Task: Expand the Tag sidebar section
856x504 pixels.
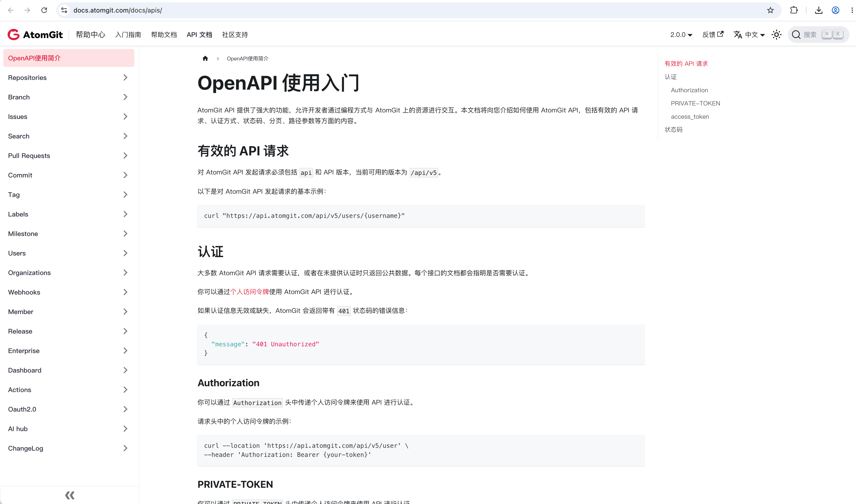Action: coord(69,195)
